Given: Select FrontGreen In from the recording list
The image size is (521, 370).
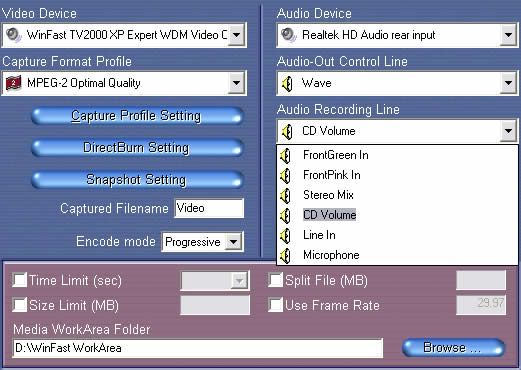Looking at the screenshot, I should pos(397,155).
